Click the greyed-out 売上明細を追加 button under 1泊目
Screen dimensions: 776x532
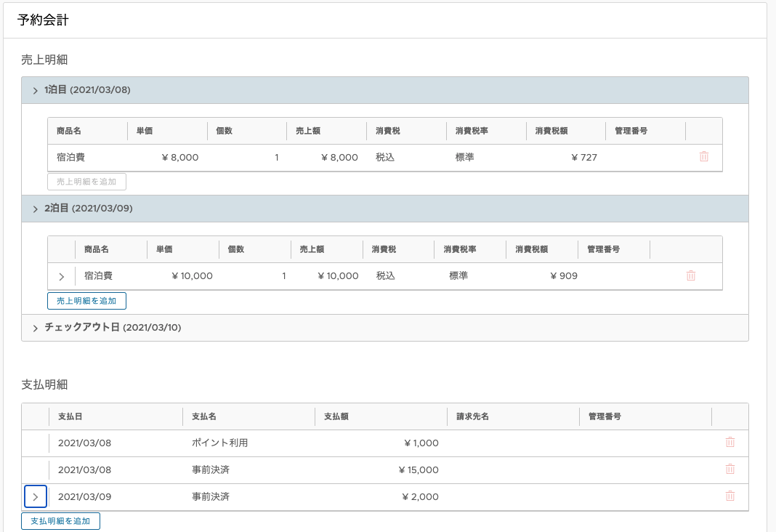coord(86,182)
